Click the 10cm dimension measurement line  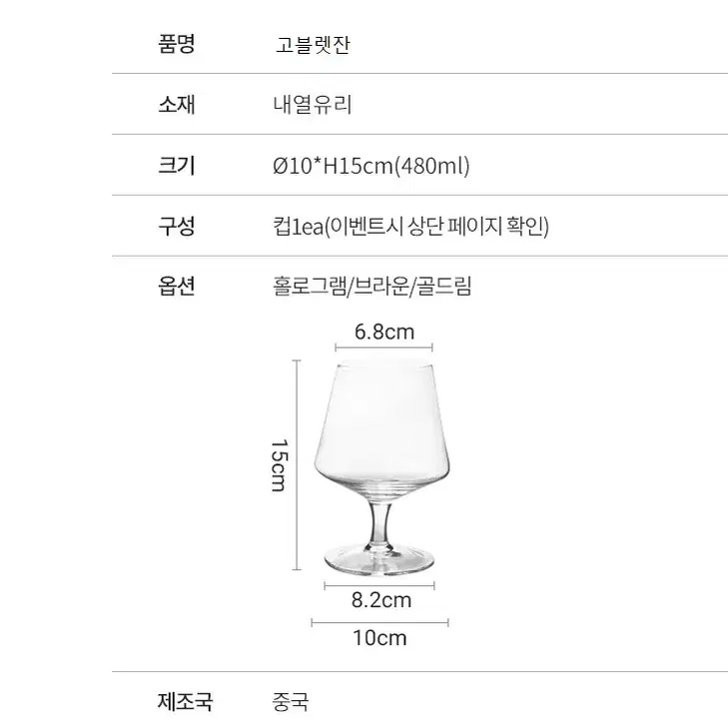379,622
